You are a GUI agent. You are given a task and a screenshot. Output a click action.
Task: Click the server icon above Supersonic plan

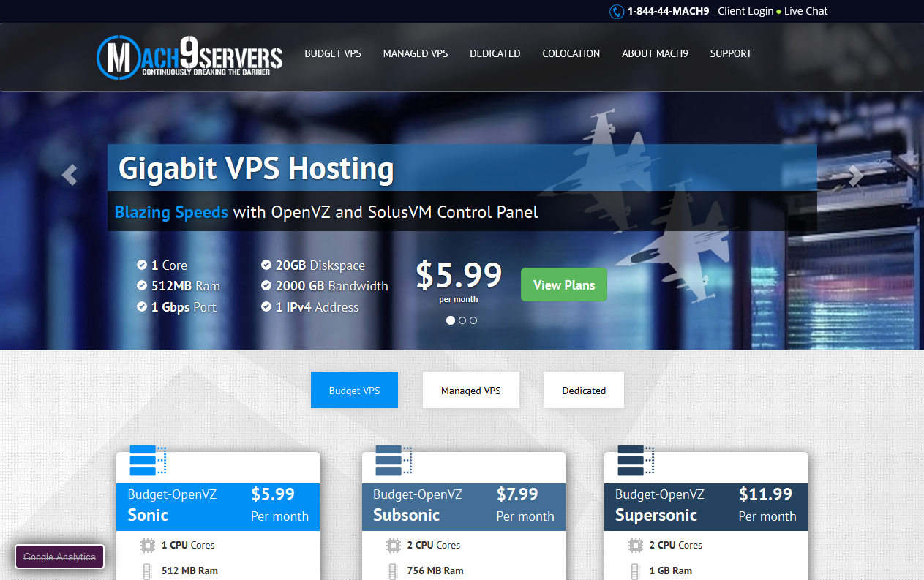click(636, 461)
